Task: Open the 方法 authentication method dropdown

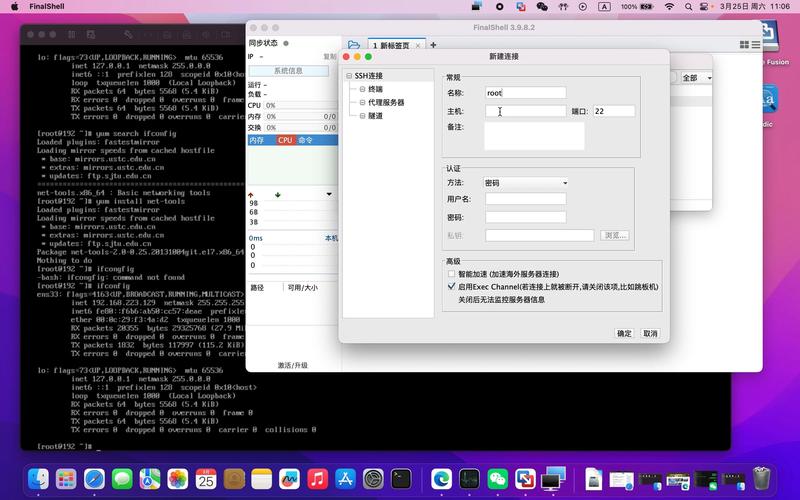Action: tap(526, 183)
